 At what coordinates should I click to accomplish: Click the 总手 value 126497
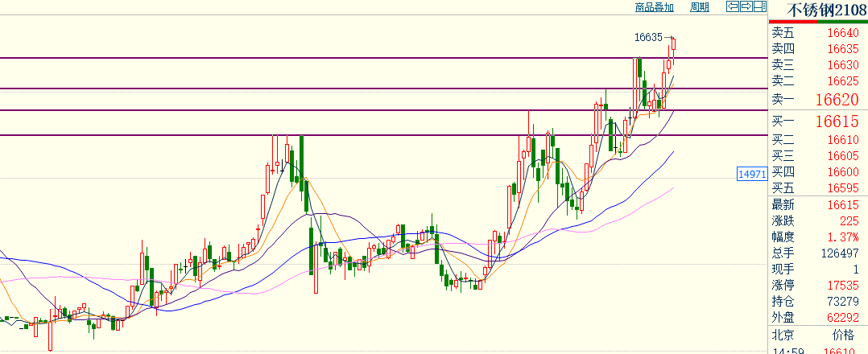pos(841,253)
